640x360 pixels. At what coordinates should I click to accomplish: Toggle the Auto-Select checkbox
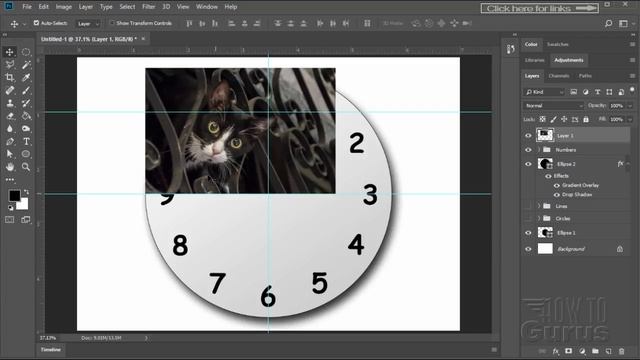(x=36, y=23)
